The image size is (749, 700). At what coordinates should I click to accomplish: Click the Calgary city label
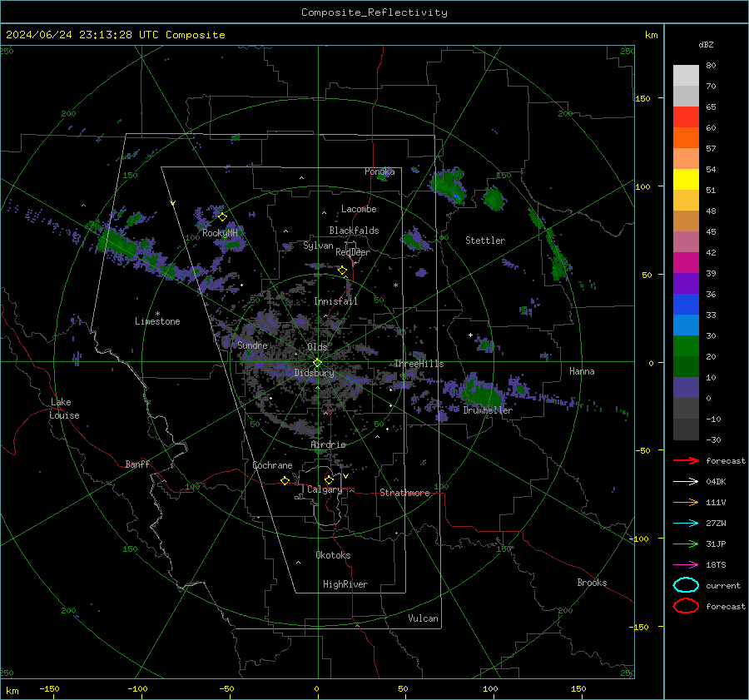click(325, 489)
